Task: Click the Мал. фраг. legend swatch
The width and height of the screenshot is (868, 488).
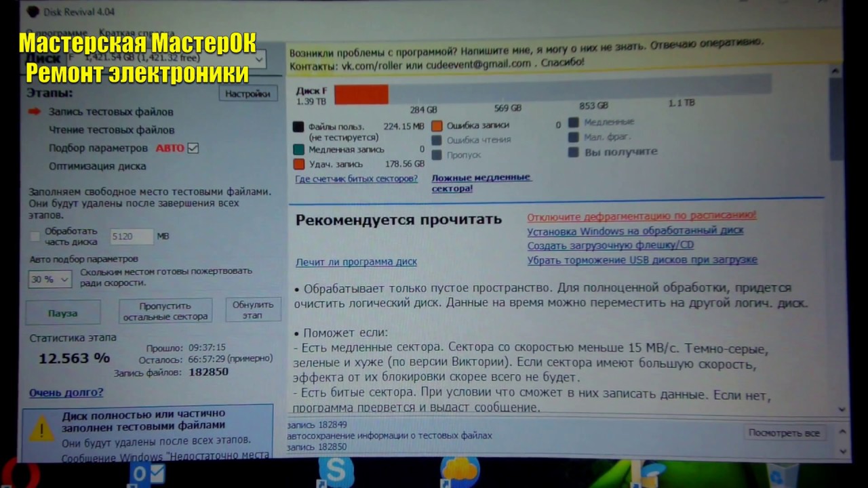Action: [x=573, y=137]
